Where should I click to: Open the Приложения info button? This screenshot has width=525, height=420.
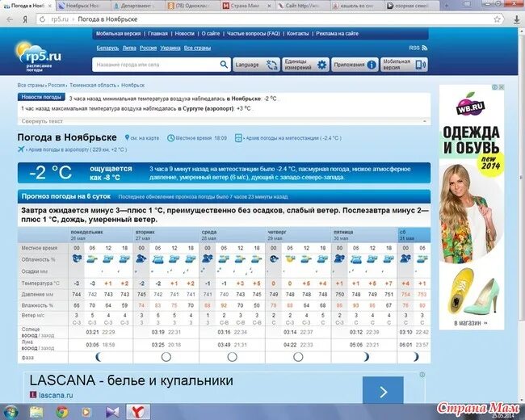click(355, 65)
